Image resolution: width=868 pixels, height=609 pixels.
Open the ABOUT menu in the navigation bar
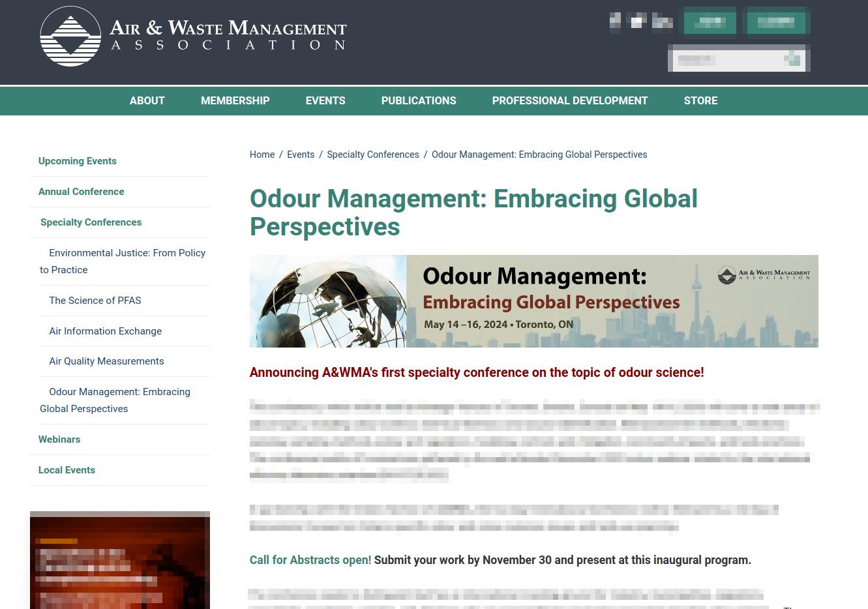[147, 100]
